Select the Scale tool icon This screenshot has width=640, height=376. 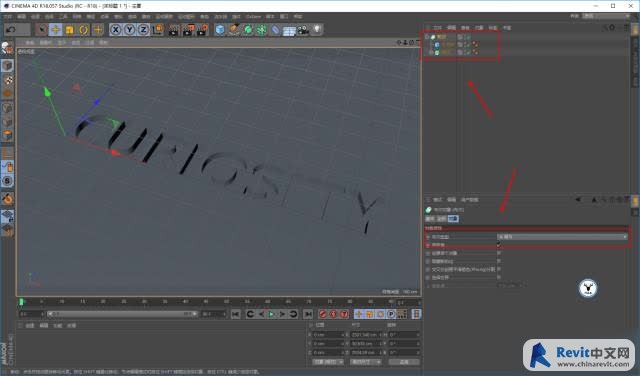pyautogui.click(x=70, y=29)
